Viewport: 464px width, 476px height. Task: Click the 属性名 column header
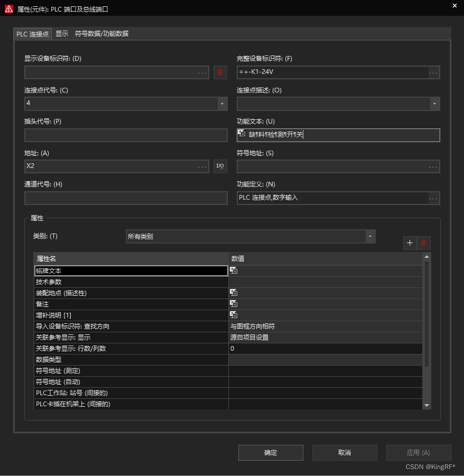[x=131, y=259]
